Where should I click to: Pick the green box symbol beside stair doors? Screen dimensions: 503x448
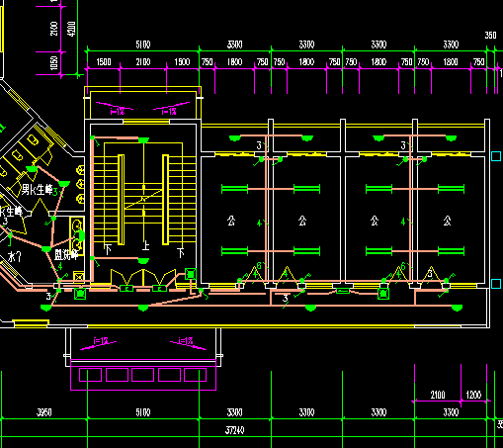tap(191, 274)
